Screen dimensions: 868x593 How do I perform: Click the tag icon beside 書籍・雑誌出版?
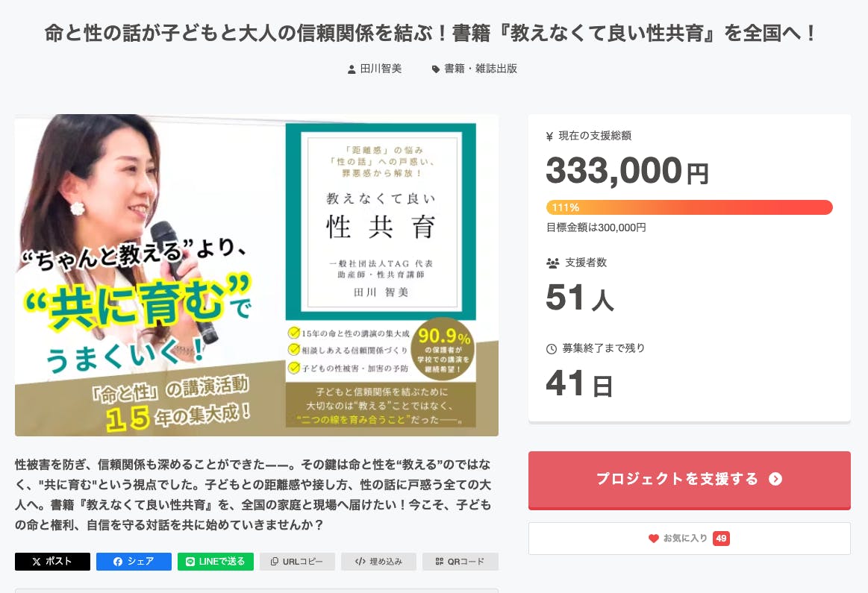[x=436, y=69]
